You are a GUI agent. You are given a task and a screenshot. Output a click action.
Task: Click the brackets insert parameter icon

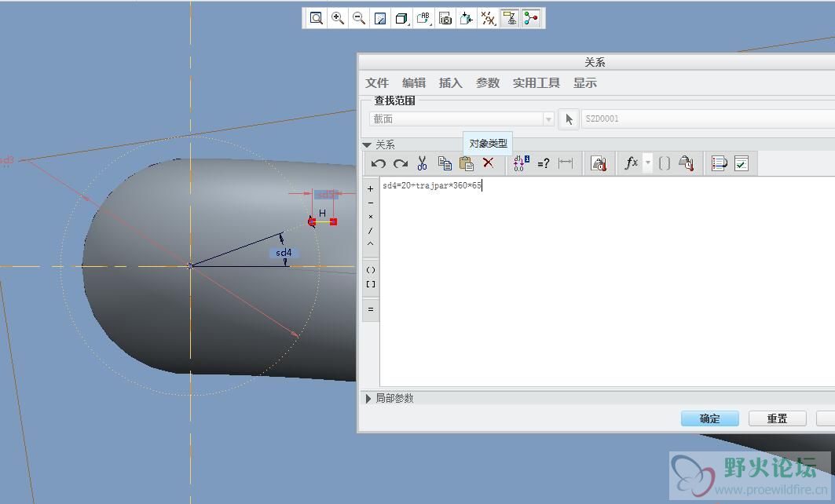click(664, 163)
